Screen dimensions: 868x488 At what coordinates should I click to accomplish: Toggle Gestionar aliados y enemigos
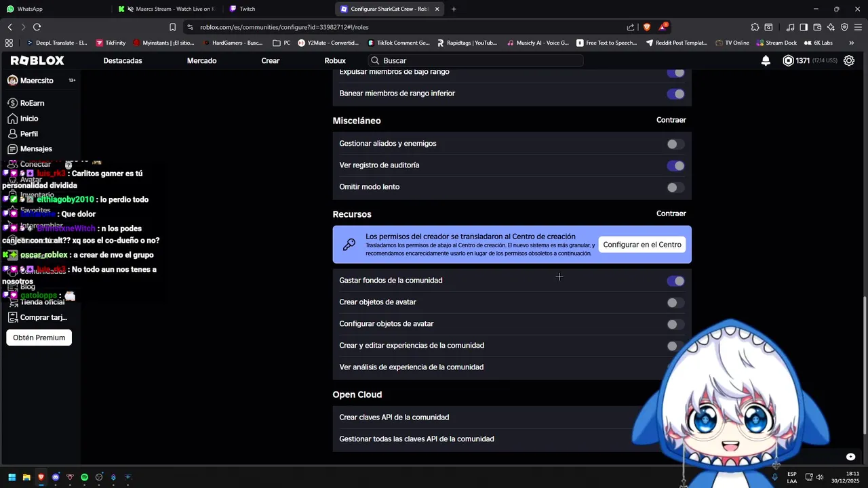(675, 144)
